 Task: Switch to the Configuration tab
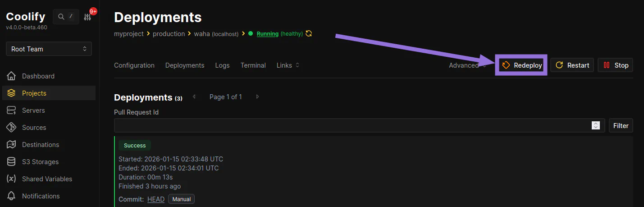134,65
